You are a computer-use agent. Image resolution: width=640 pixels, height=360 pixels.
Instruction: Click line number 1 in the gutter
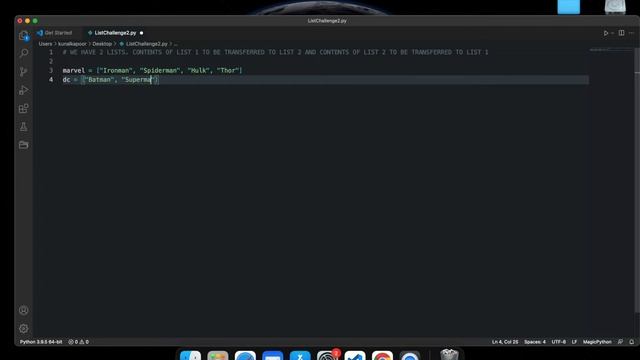pyautogui.click(x=51, y=52)
